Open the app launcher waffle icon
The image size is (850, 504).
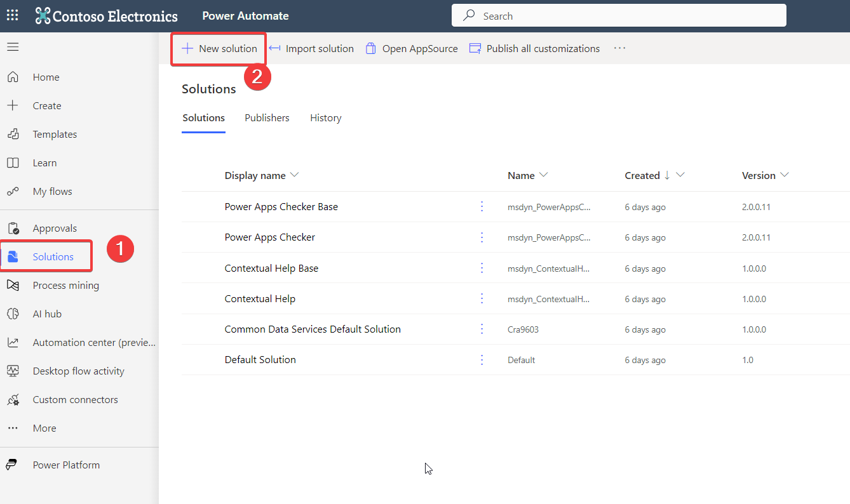tap(13, 16)
